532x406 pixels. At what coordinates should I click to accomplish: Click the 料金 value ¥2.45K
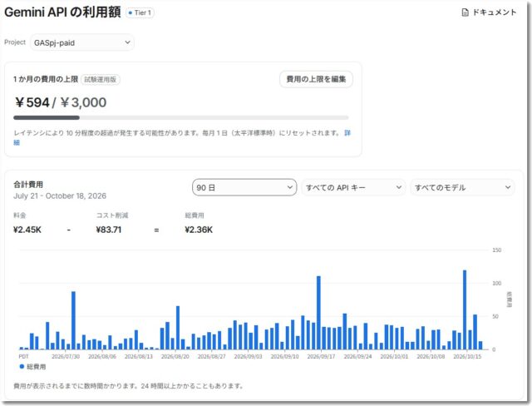[x=27, y=230]
